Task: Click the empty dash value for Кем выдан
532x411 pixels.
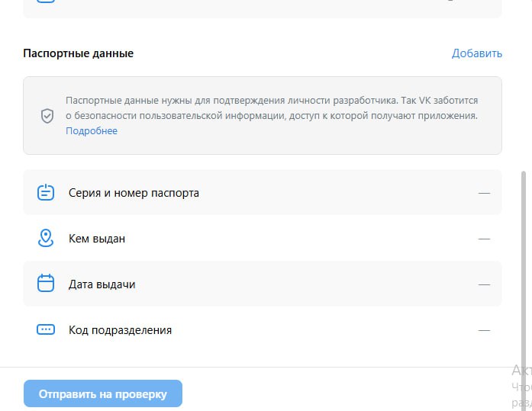Action: click(x=484, y=239)
